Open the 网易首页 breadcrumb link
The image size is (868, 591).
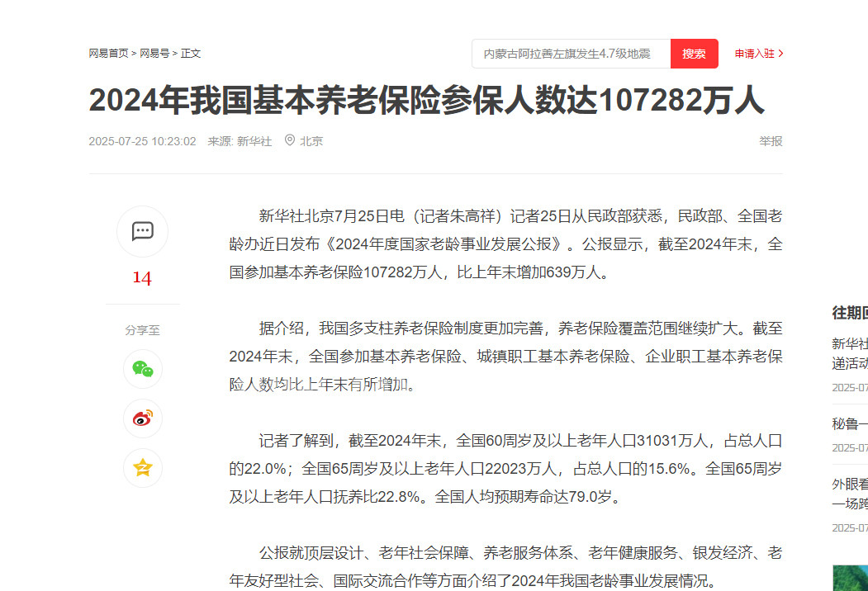108,54
